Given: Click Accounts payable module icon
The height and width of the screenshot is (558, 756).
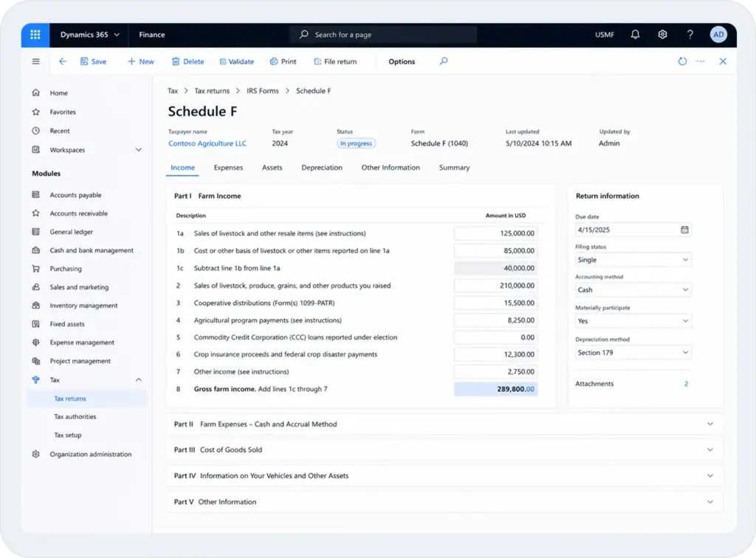Looking at the screenshot, I should click(35, 195).
